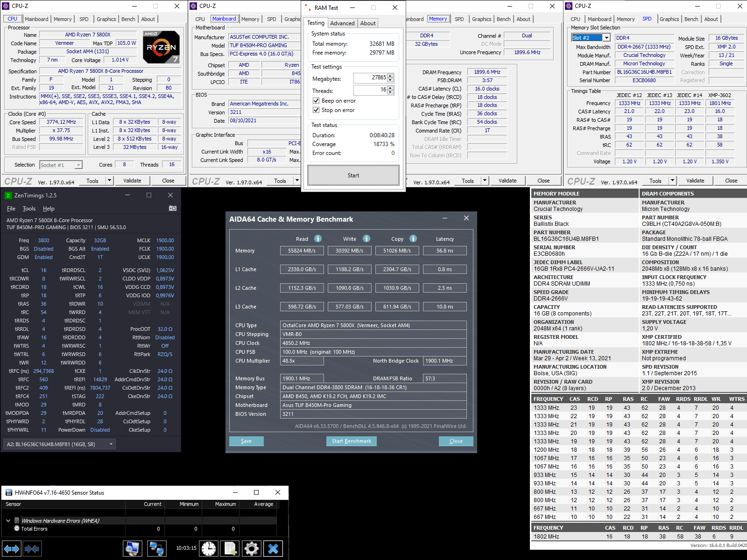
Task: Start the RAM Test
Action: 353,175
